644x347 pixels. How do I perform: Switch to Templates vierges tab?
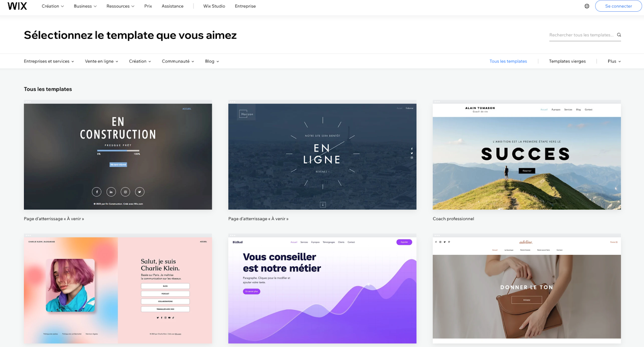click(x=567, y=61)
